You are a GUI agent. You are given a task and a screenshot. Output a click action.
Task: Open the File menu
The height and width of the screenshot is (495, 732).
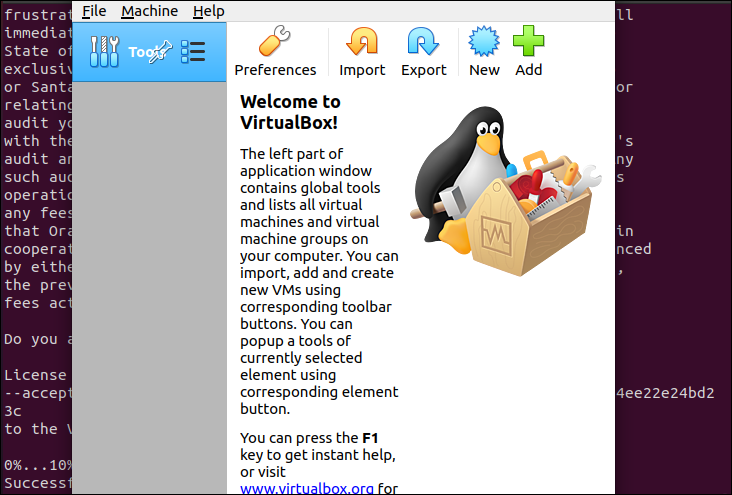click(94, 11)
